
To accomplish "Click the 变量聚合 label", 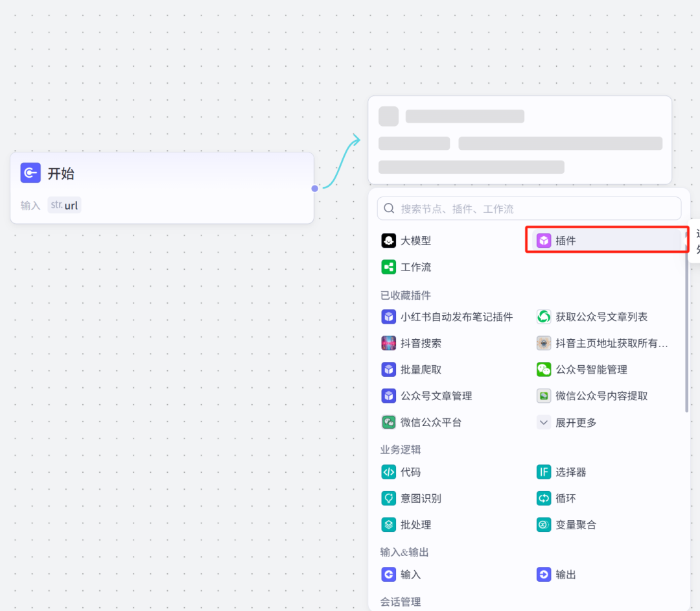I will [x=576, y=525].
